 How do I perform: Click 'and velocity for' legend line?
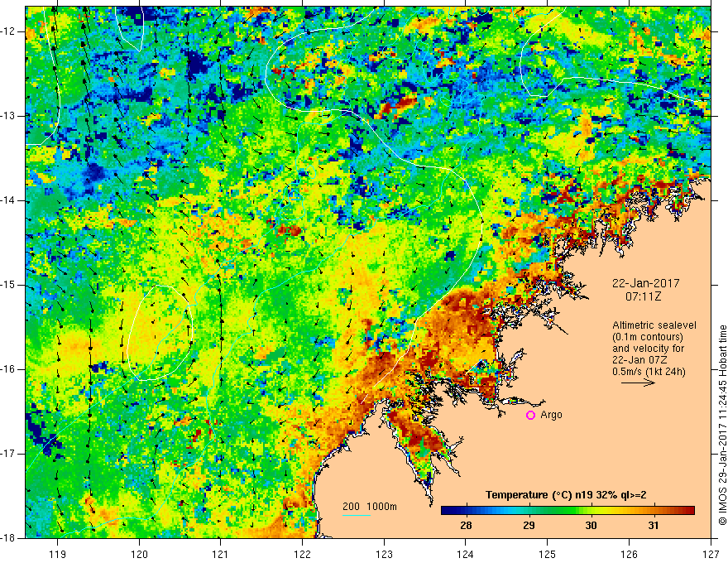tap(648, 349)
